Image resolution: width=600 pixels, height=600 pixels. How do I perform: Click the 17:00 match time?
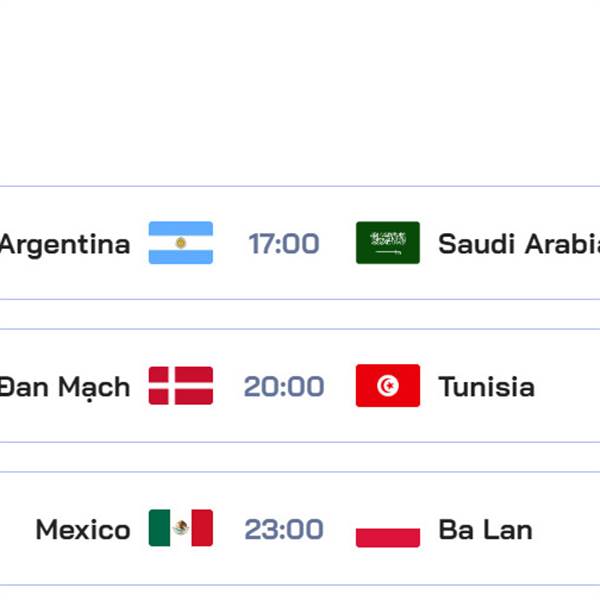point(284,244)
